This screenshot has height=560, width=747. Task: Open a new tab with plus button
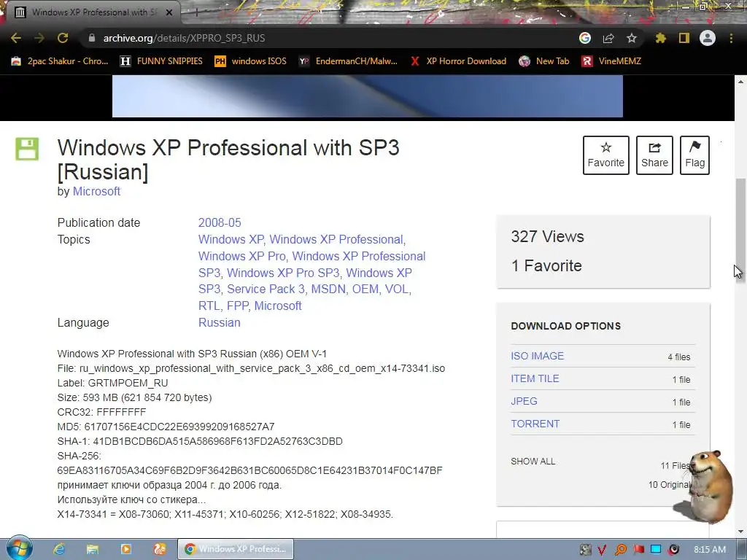[196, 12]
